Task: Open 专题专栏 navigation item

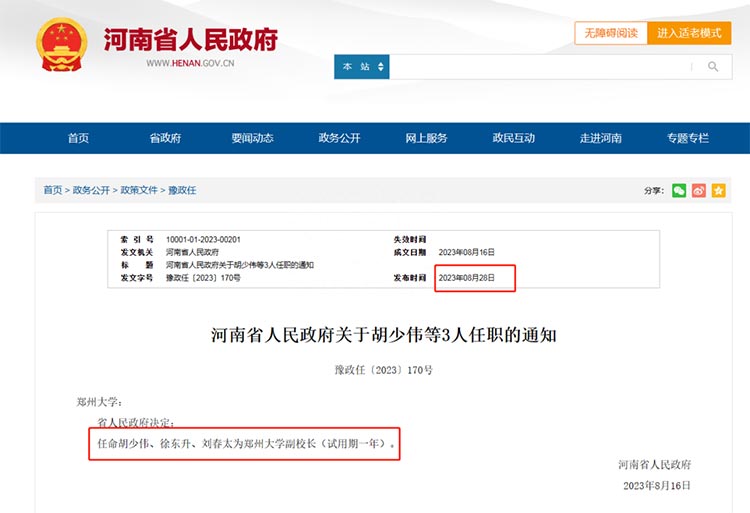Action: (687, 138)
